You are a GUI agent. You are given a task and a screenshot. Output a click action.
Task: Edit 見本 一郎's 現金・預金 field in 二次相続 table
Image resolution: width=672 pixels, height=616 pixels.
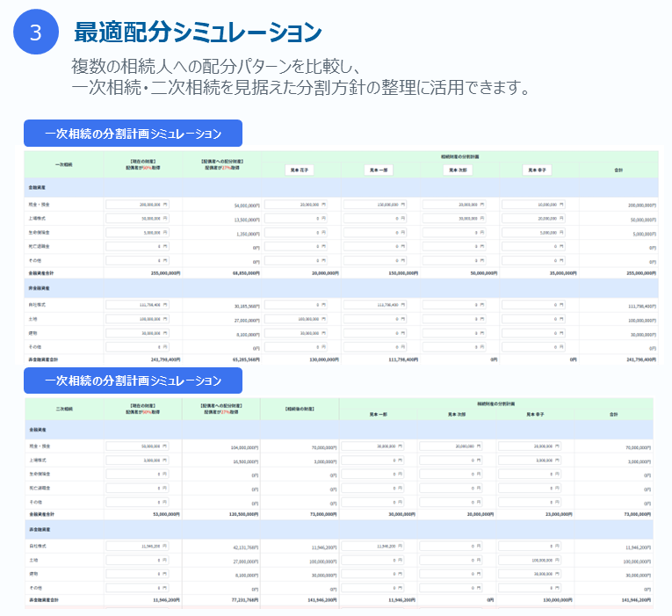(372, 446)
